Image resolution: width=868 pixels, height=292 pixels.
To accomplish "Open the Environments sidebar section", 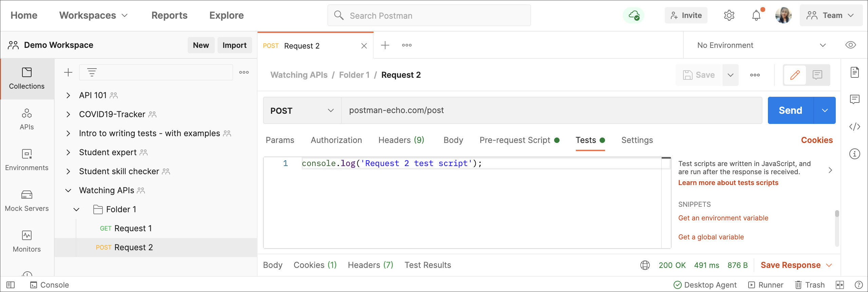I will (27, 160).
